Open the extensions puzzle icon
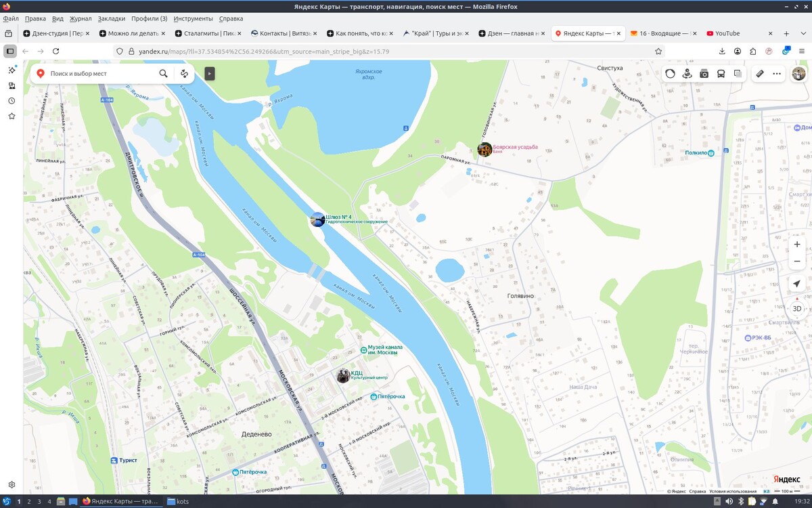Screen dimensions: 812x508 [x=753, y=51]
